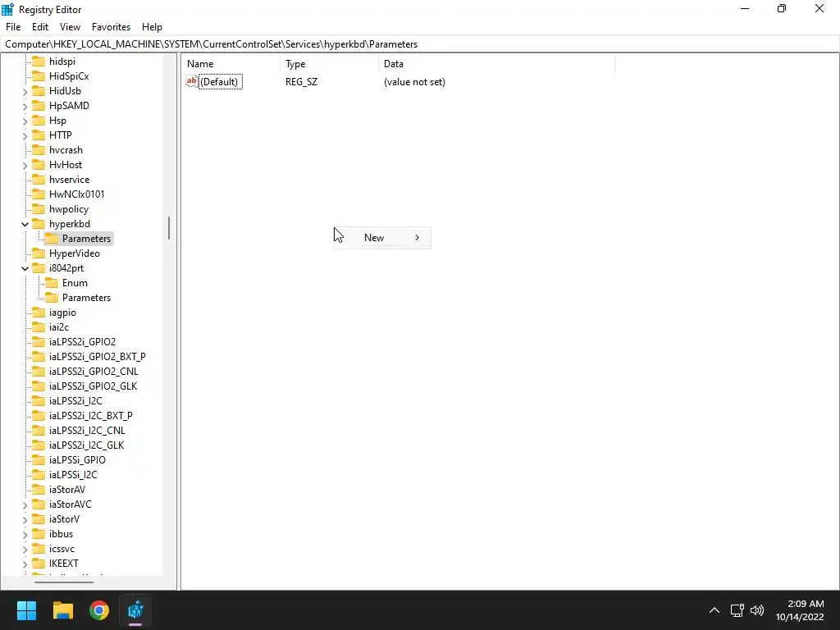
Task: Select the iaLPSS2i_I2C_GLK key
Action: (x=86, y=445)
